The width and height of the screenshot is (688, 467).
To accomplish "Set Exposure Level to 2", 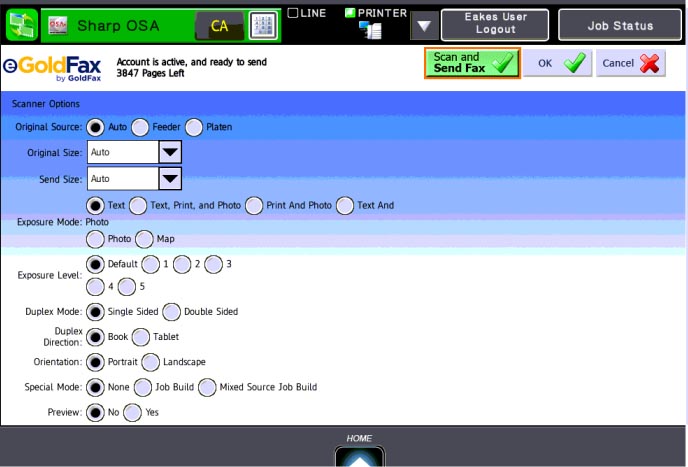I will (x=182, y=264).
